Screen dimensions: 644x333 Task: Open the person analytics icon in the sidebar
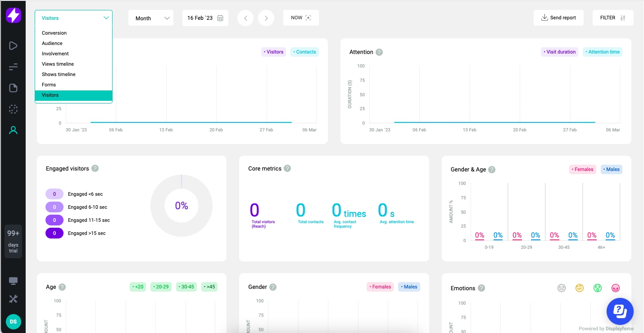coord(13,130)
